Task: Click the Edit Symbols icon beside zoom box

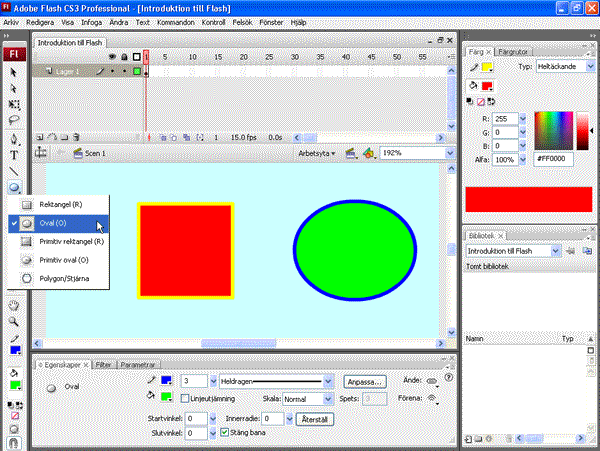Action: pos(369,154)
